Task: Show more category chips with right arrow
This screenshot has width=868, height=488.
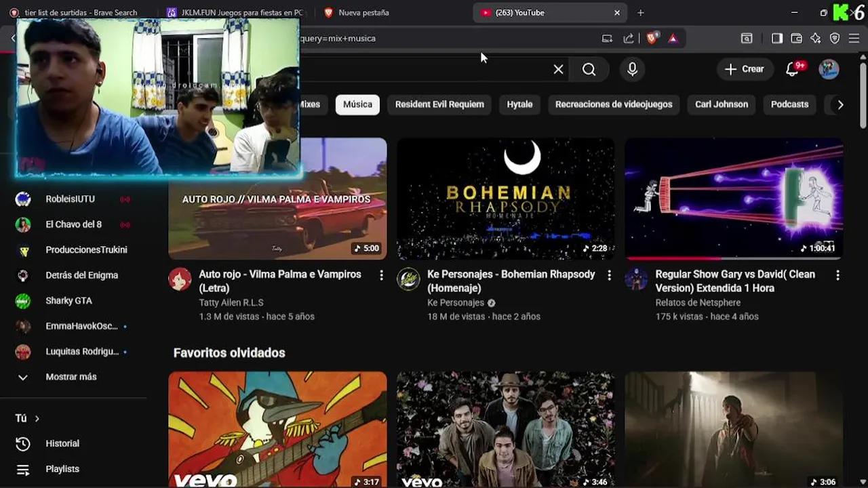Action: click(840, 104)
